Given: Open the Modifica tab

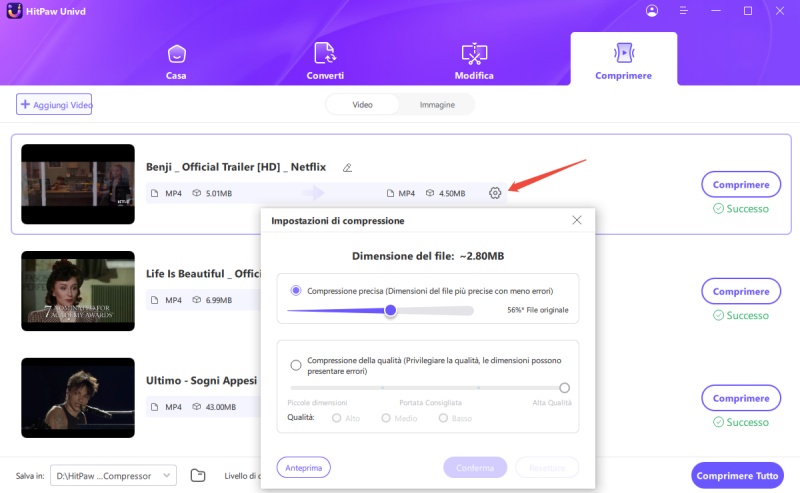Looking at the screenshot, I should pos(474,62).
